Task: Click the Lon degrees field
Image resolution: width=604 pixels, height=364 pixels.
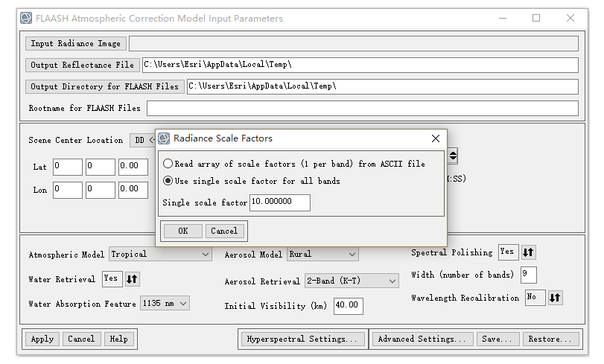Action: tap(68, 191)
